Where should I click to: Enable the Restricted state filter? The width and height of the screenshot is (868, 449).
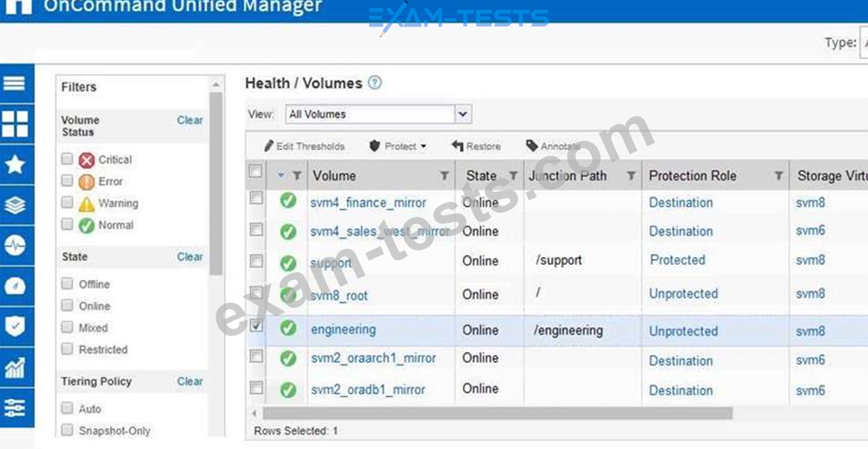tap(67, 349)
